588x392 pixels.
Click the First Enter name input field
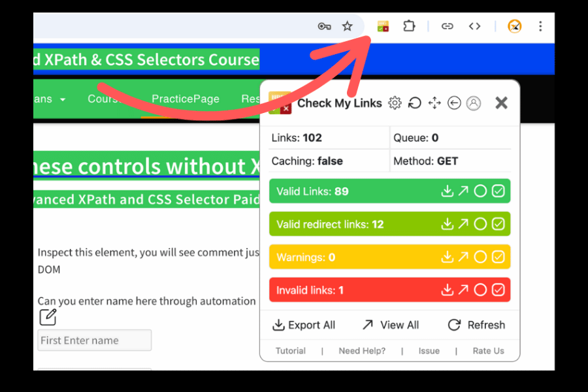(x=95, y=340)
